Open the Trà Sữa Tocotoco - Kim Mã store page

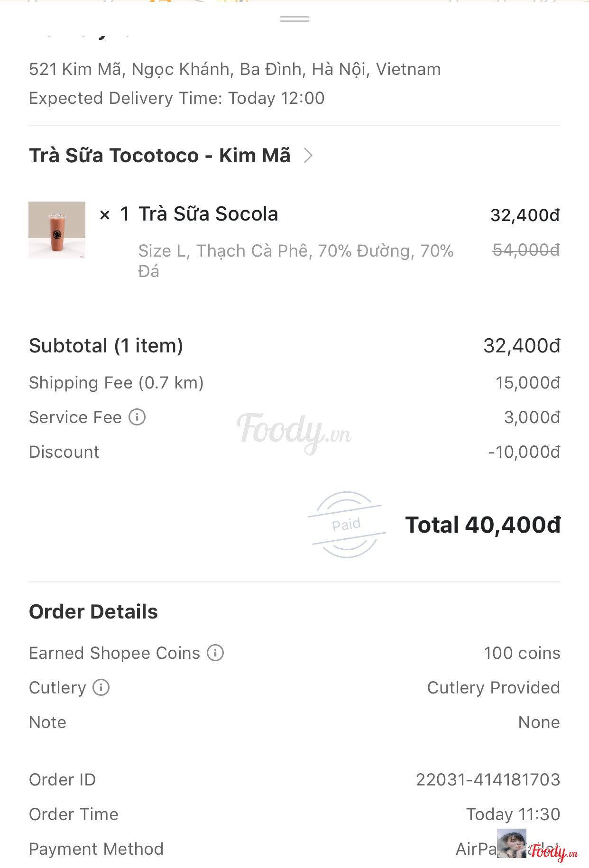click(160, 156)
